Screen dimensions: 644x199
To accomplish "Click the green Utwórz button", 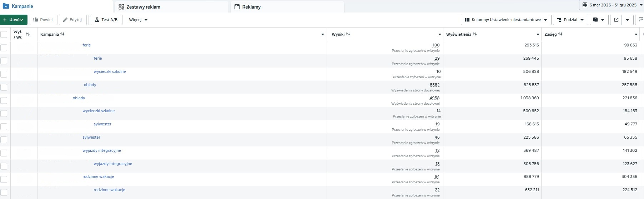I will 14,20.
